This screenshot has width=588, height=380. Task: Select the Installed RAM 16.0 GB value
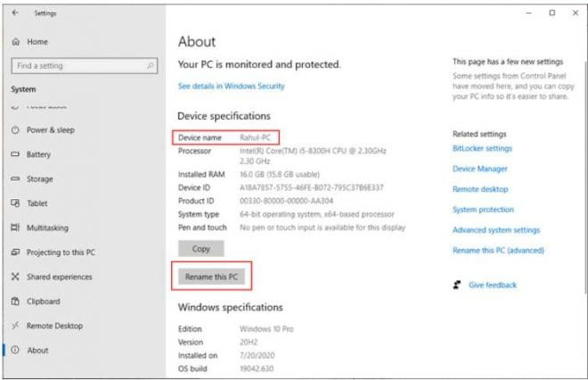click(x=280, y=174)
